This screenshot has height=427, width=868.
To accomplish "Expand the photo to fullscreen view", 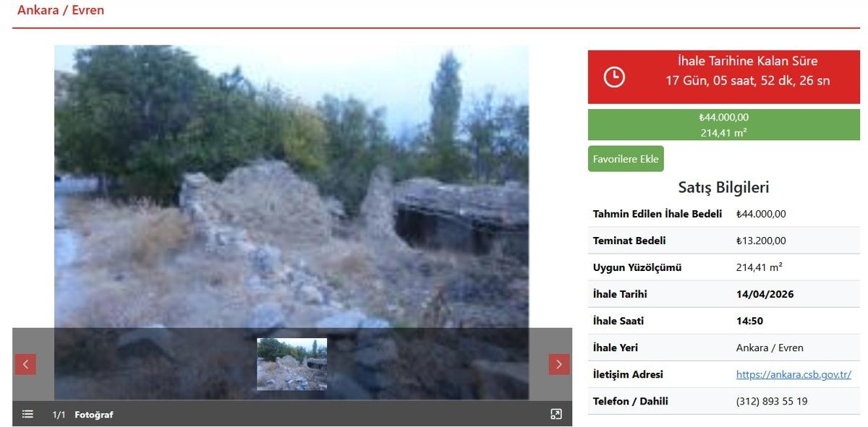I will pyautogui.click(x=556, y=414).
